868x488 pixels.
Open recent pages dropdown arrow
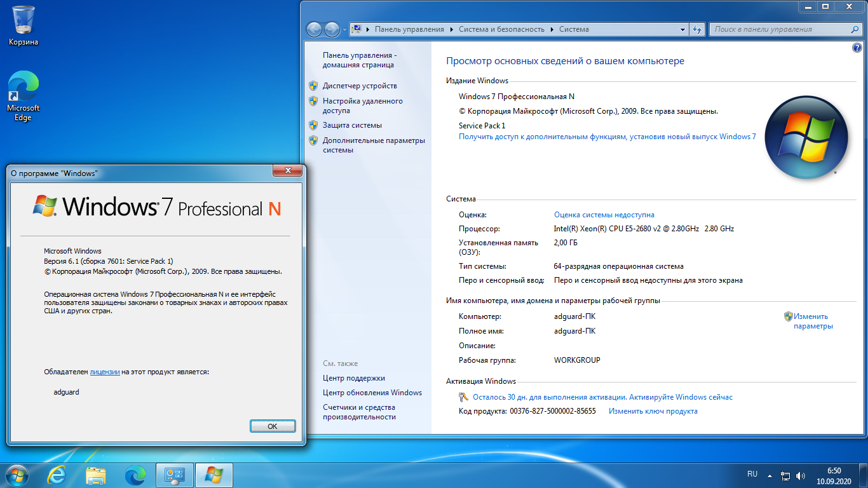pos(344,30)
